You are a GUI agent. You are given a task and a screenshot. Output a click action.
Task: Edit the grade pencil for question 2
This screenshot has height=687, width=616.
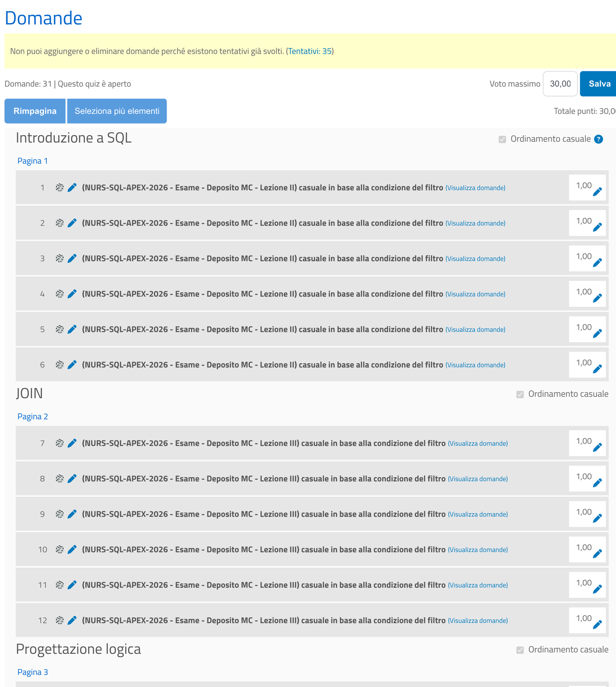(x=597, y=227)
